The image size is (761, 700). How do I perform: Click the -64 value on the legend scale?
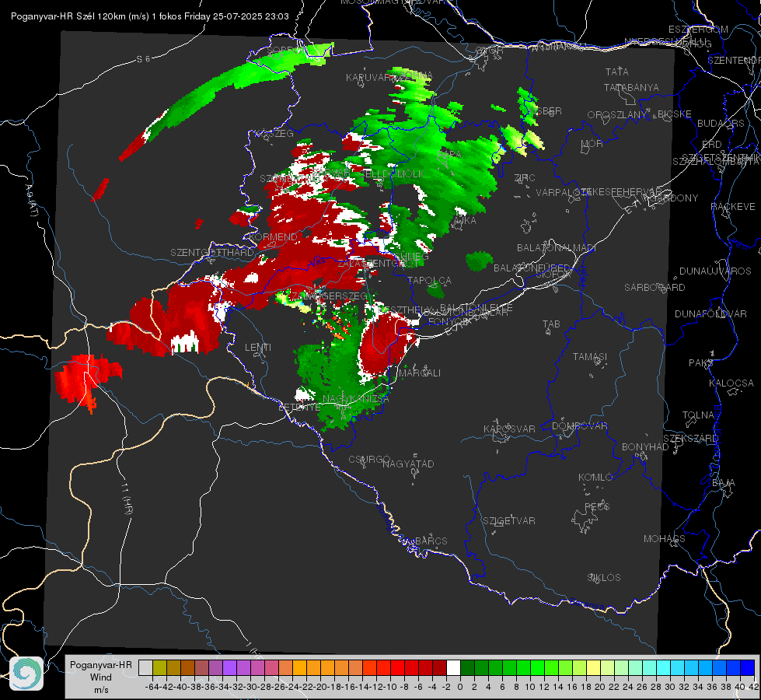[x=152, y=687]
